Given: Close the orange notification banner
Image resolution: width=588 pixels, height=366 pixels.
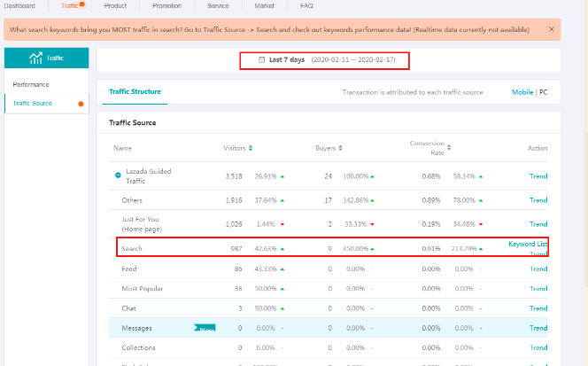Looking at the screenshot, I should tap(551, 29).
